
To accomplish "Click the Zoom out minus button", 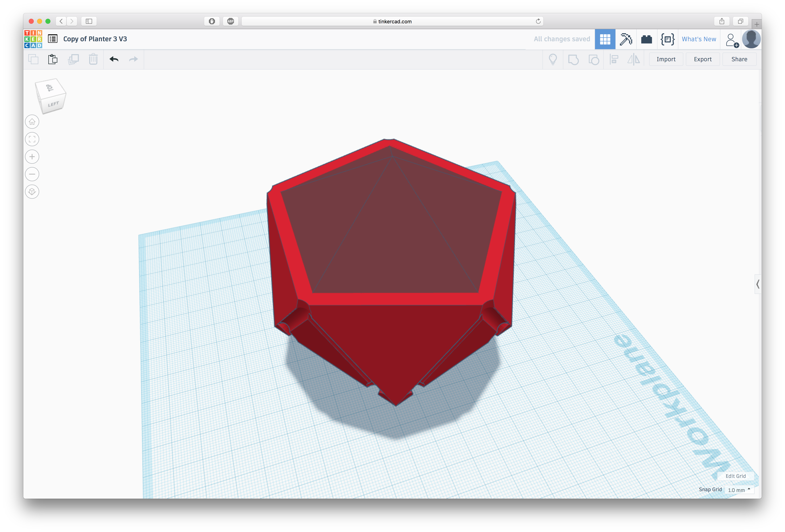I will [x=32, y=174].
